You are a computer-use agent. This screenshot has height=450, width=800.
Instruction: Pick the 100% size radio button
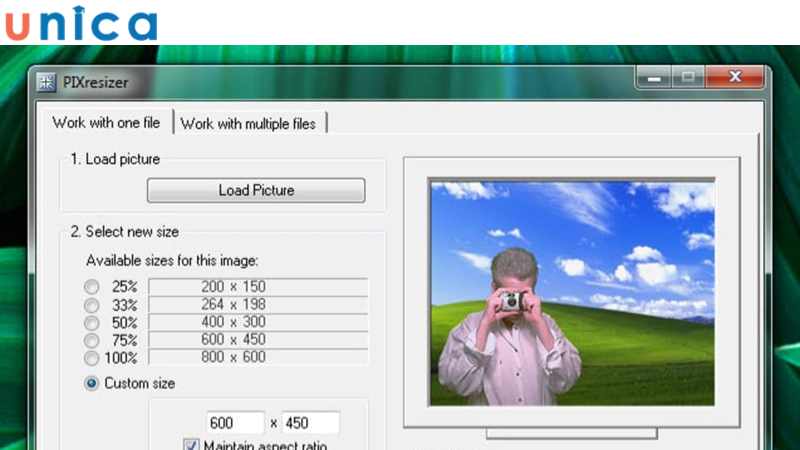click(x=92, y=358)
